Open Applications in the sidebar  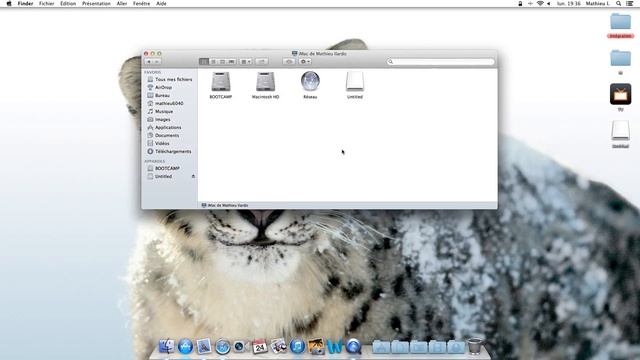point(169,127)
